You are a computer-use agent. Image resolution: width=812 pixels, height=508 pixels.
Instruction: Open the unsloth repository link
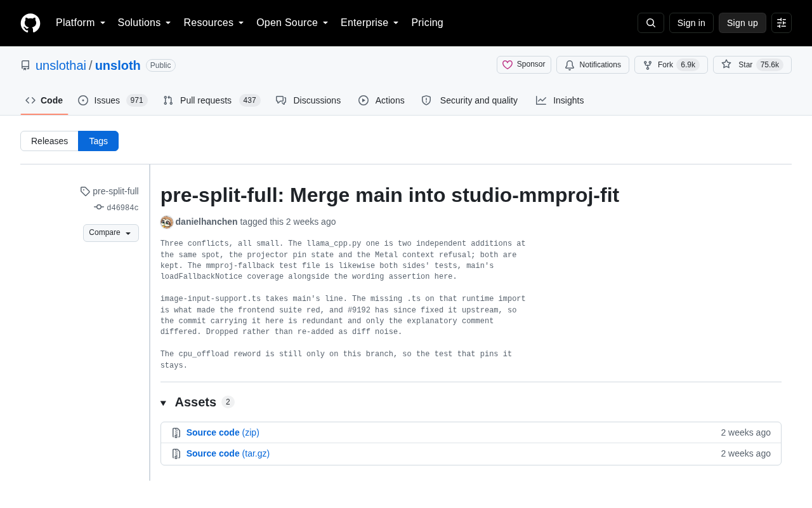(x=118, y=65)
